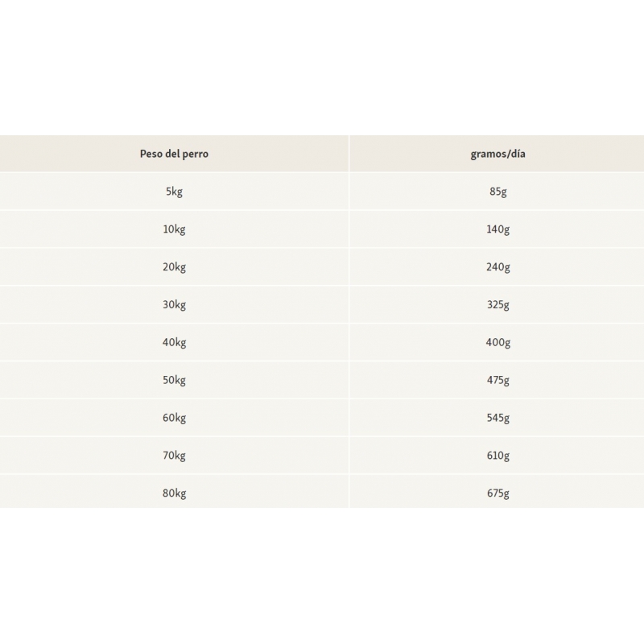The height and width of the screenshot is (644, 644).
Task: Select the 80kg weight cell
Action: 174,493
